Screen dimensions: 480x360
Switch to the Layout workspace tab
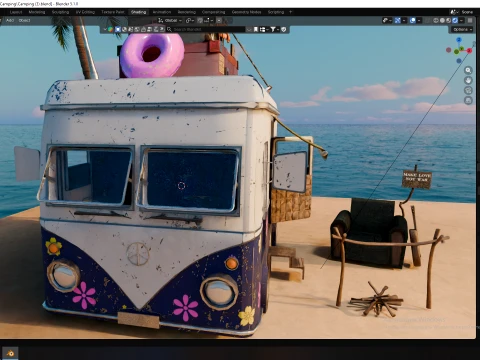[16, 12]
